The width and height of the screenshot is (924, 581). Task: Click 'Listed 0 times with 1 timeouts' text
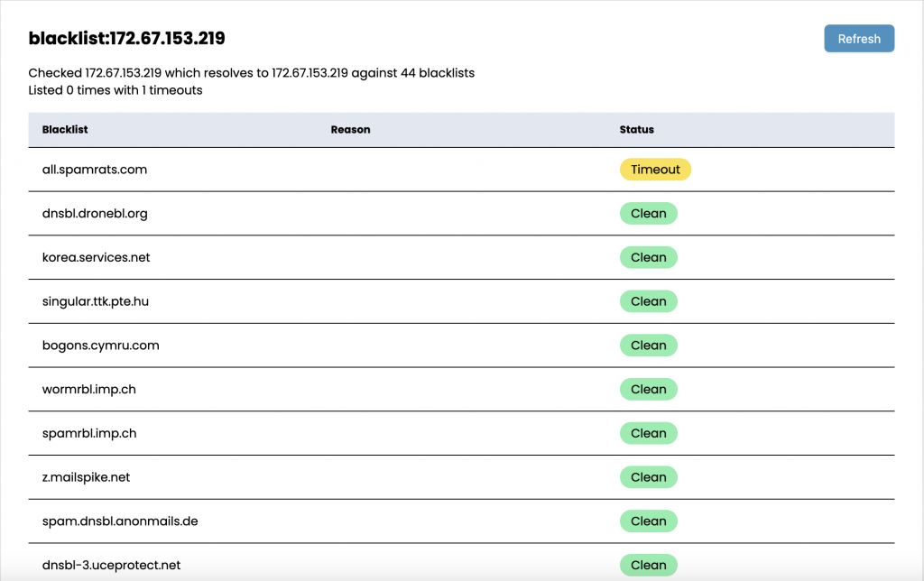115,90
